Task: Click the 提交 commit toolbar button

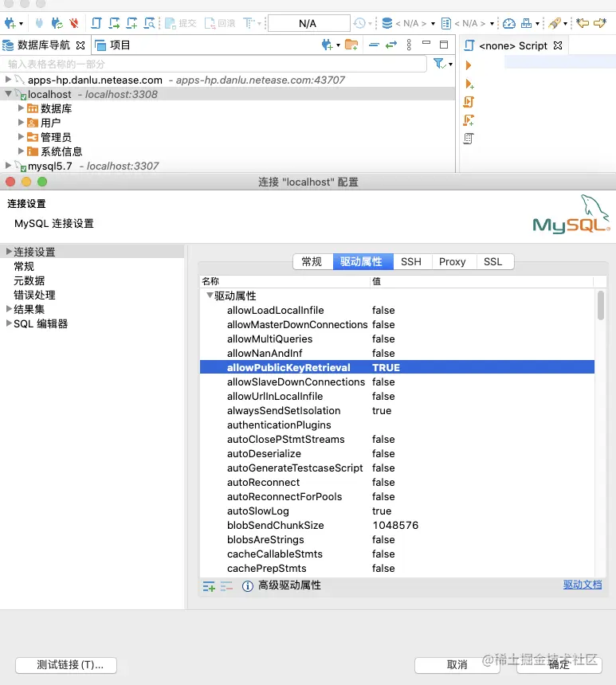Action: pos(181,23)
